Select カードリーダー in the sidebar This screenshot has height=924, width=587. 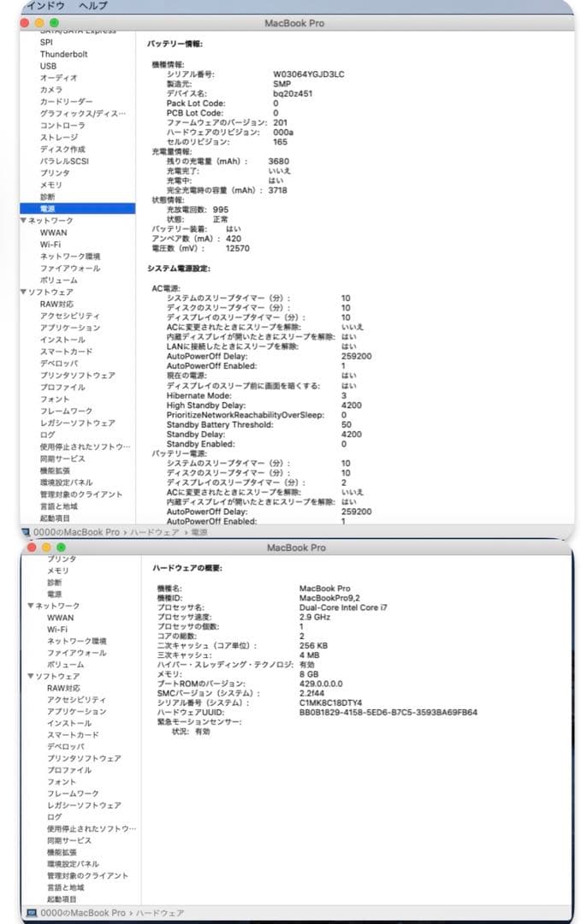66,101
